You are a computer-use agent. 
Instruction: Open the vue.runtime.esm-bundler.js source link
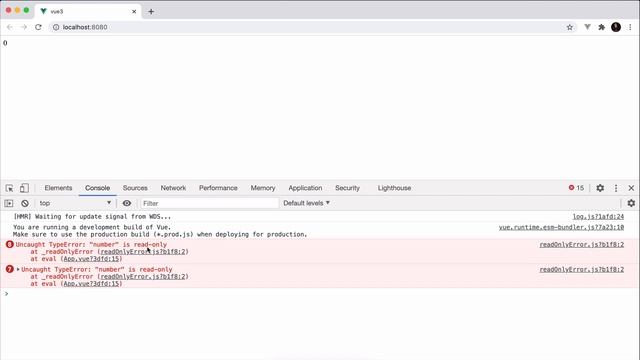561,227
